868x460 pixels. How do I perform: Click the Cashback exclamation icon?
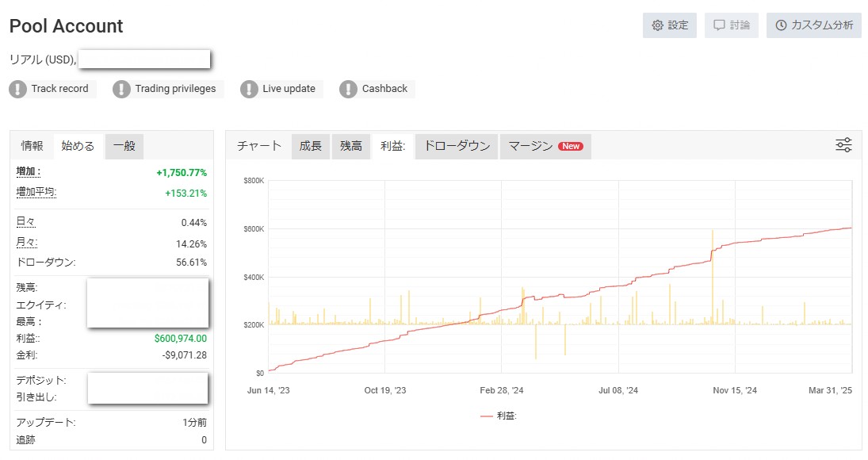tap(348, 89)
